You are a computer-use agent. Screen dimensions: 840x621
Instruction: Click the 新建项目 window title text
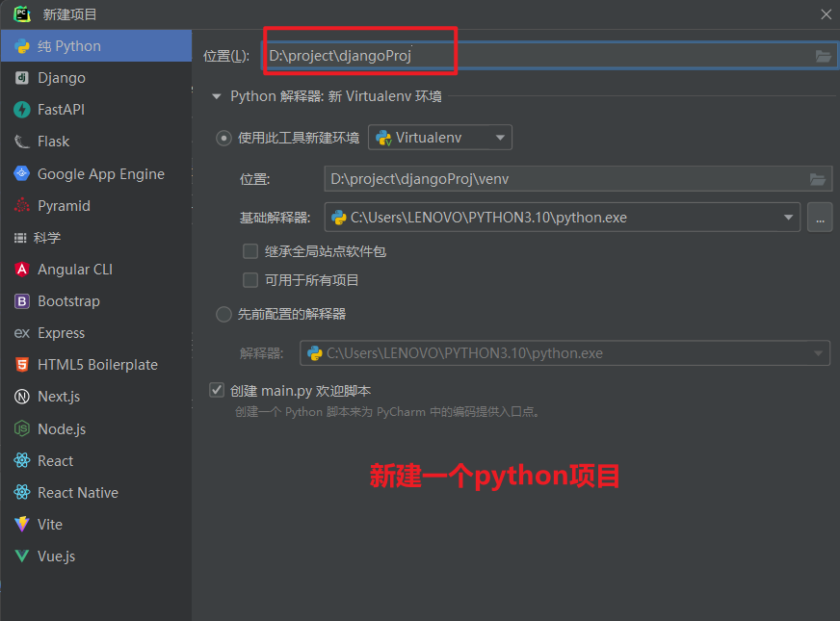[69, 14]
